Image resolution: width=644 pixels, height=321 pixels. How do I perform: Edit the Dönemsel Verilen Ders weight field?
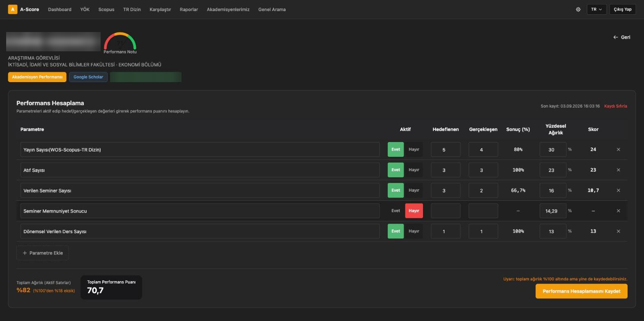tap(553, 231)
